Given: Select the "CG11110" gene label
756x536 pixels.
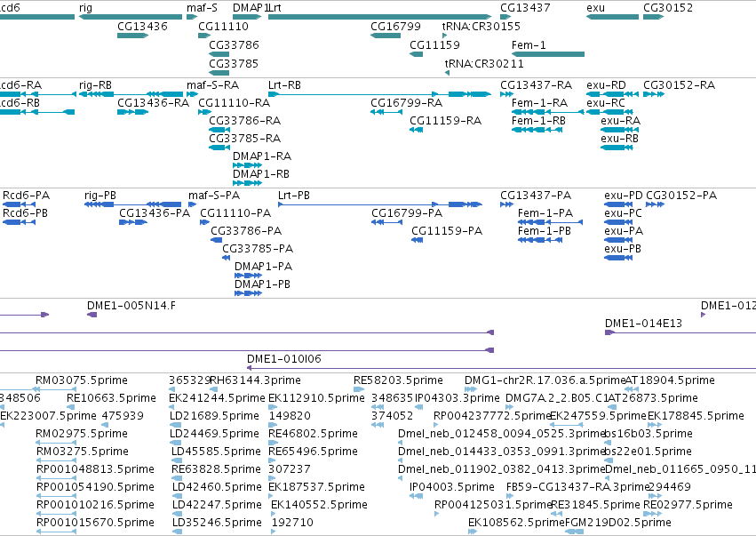Looking at the screenshot, I should pyautogui.click(x=223, y=26).
